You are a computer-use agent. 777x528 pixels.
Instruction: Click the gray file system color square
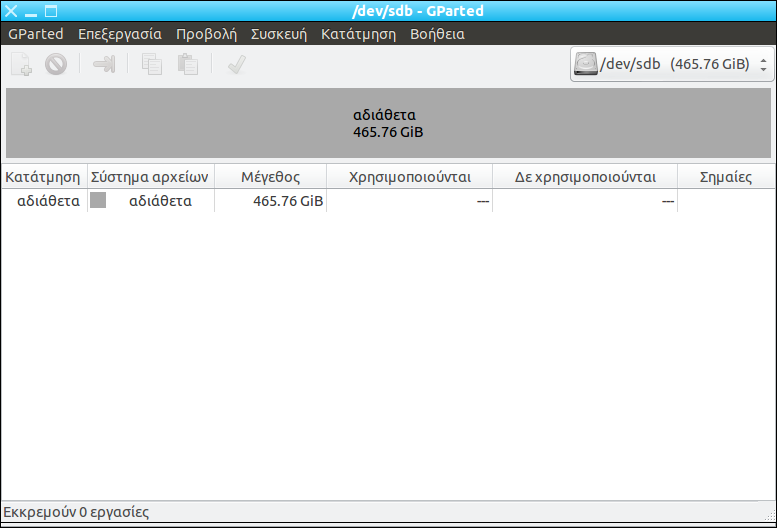(x=98, y=201)
